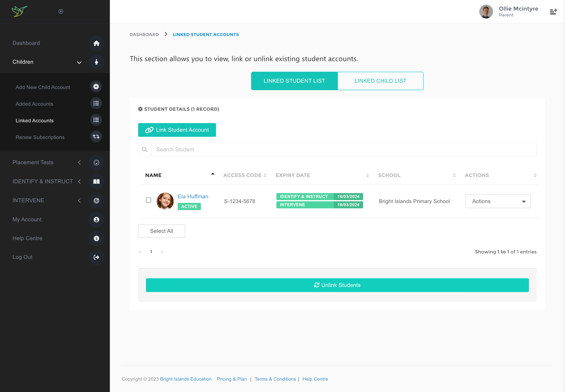Open the Terms & Conditions footer link
This screenshot has height=392, width=565.
275,379
